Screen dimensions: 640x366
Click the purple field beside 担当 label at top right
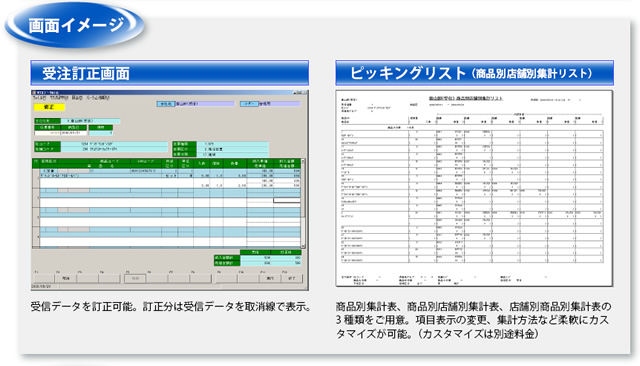[280, 104]
